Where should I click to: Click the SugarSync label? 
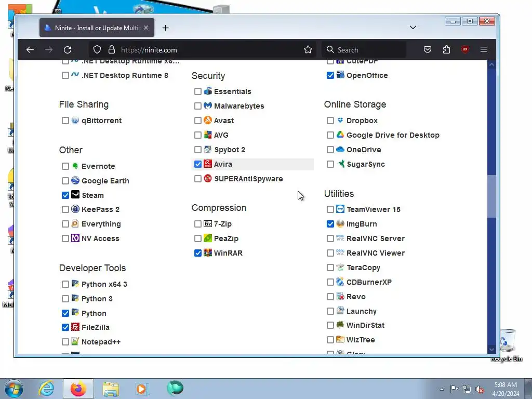point(366,164)
